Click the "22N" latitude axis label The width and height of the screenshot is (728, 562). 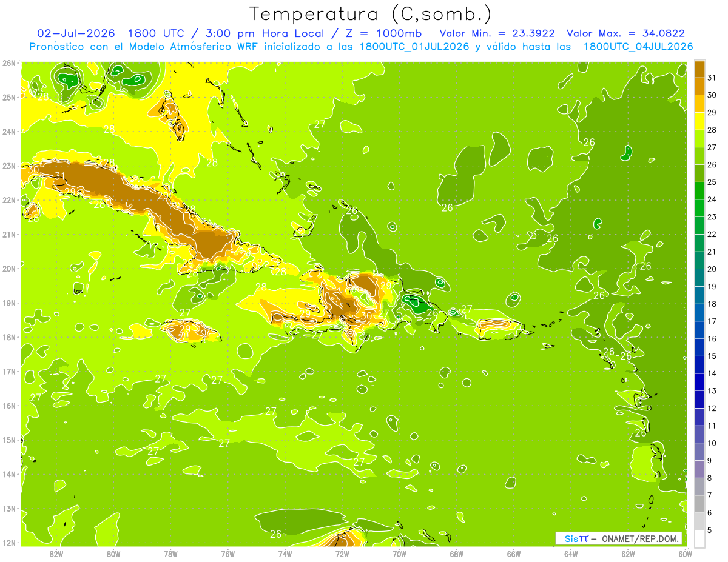point(10,200)
